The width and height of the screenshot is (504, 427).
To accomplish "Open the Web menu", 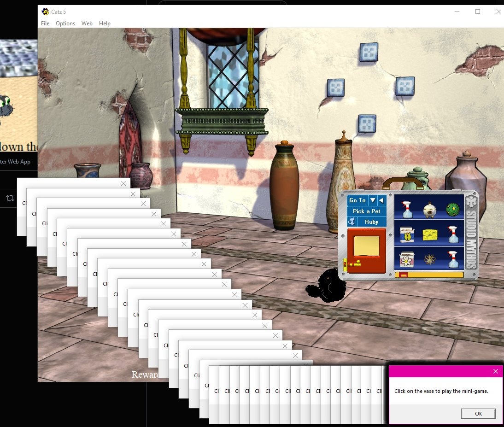I will pos(87,23).
